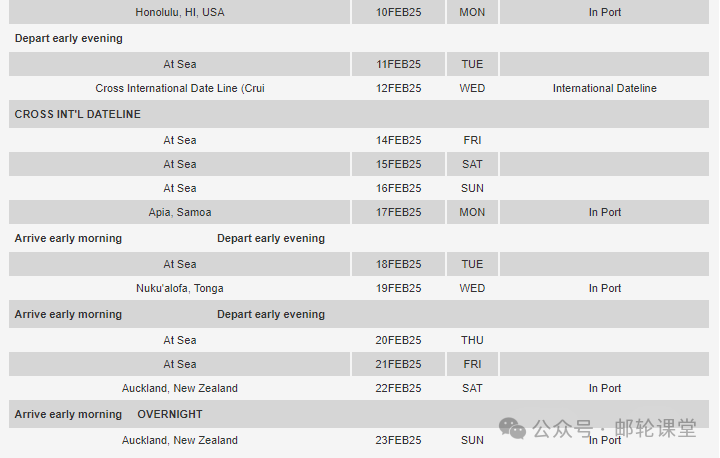Screen dimensions: 720x458
Task: Click the Honolulu, HI, USA port cell
Action: coord(180,12)
